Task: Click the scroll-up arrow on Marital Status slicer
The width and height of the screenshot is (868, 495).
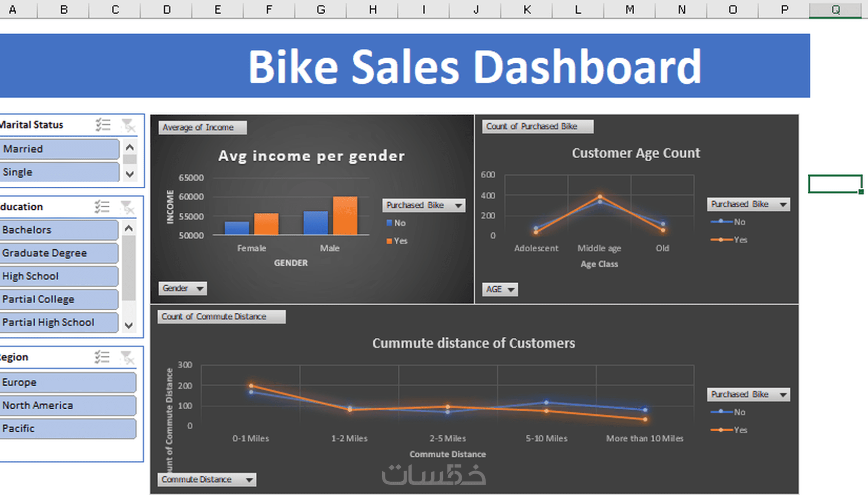Action: pos(129,147)
